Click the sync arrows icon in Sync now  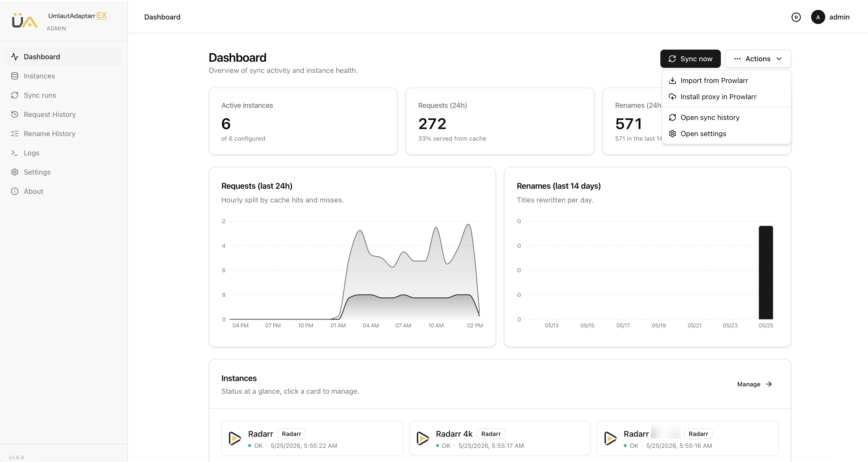672,59
